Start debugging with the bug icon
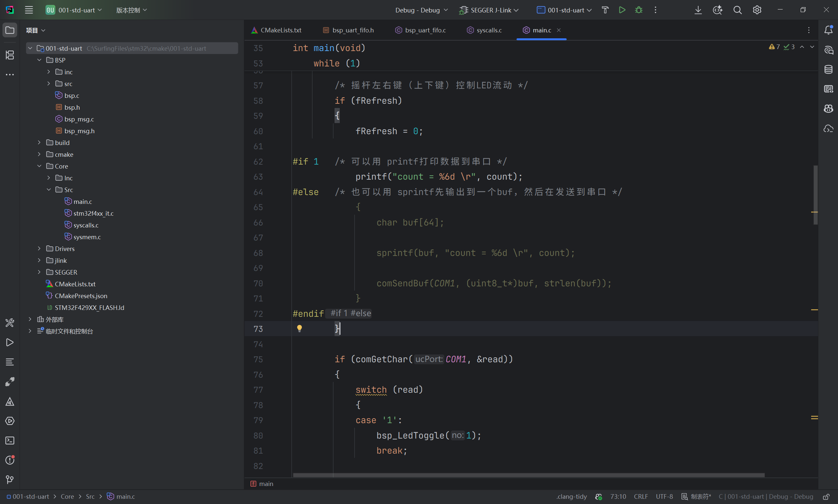Image resolution: width=838 pixels, height=504 pixels. coord(639,10)
